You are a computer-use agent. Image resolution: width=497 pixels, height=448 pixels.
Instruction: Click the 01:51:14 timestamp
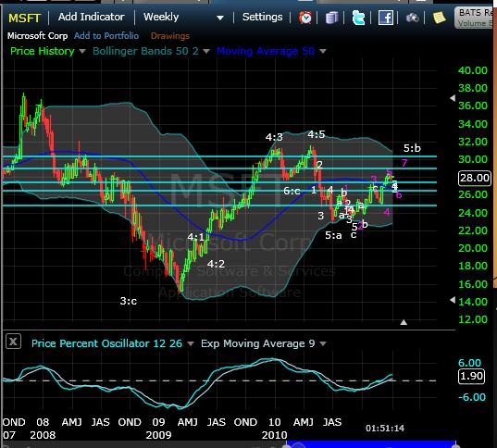385,429
